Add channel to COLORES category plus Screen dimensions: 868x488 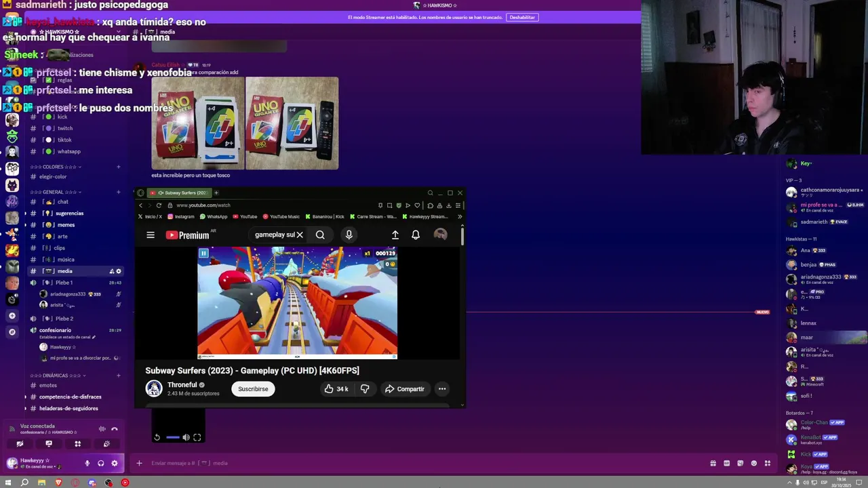118,167
